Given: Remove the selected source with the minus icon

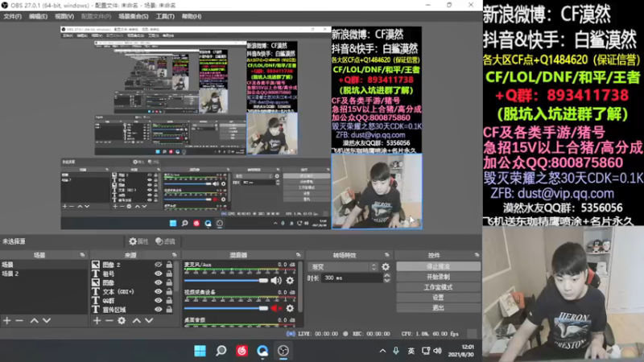Looking at the screenshot, I should click(x=109, y=320).
